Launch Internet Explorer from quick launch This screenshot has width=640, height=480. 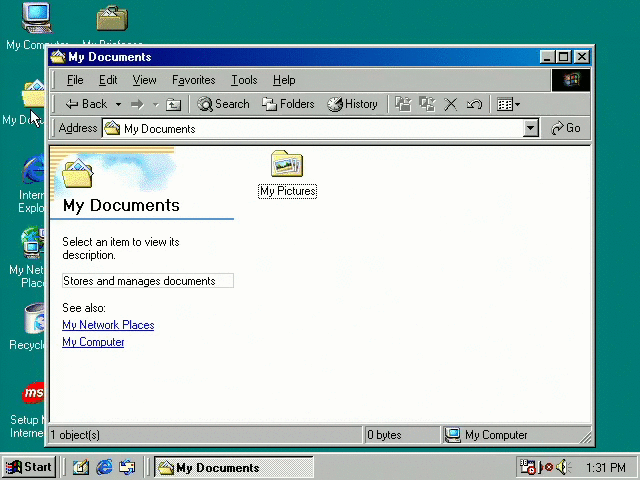pos(104,467)
